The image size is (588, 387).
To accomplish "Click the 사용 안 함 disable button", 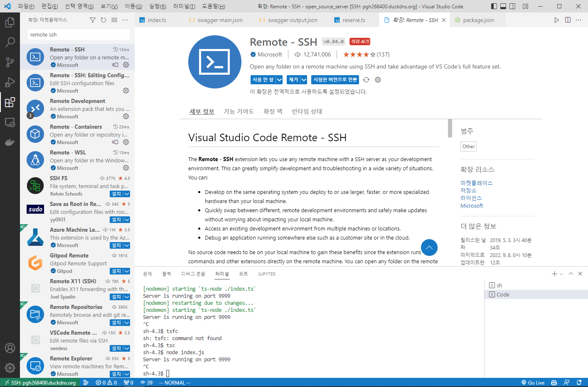I will tap(263, 80).
